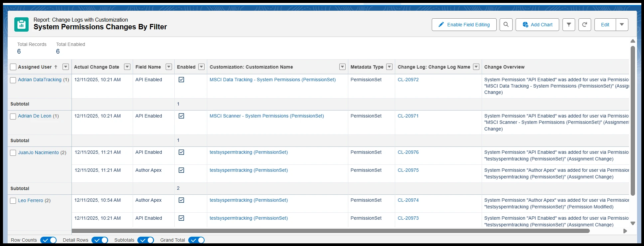Click the report clipboard icon

(x=21, y=25)
